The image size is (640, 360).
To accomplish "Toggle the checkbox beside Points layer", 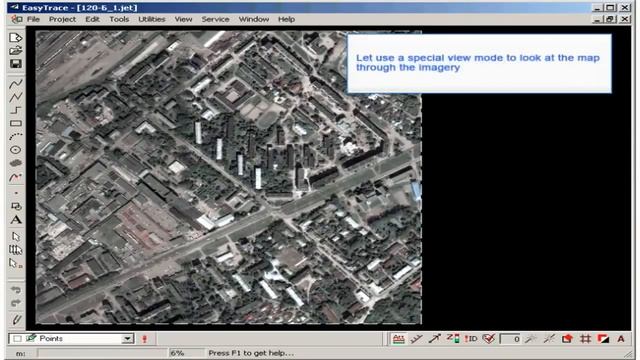I will (17, 339).
